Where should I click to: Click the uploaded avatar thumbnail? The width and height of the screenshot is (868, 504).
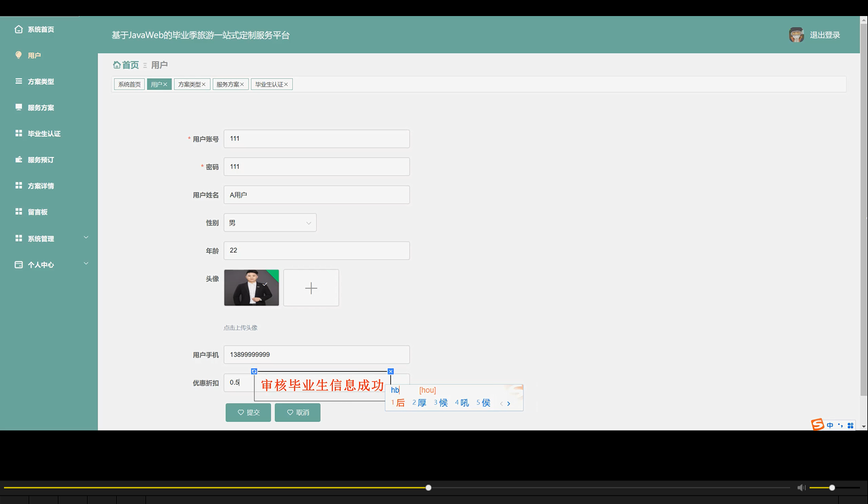251,288
